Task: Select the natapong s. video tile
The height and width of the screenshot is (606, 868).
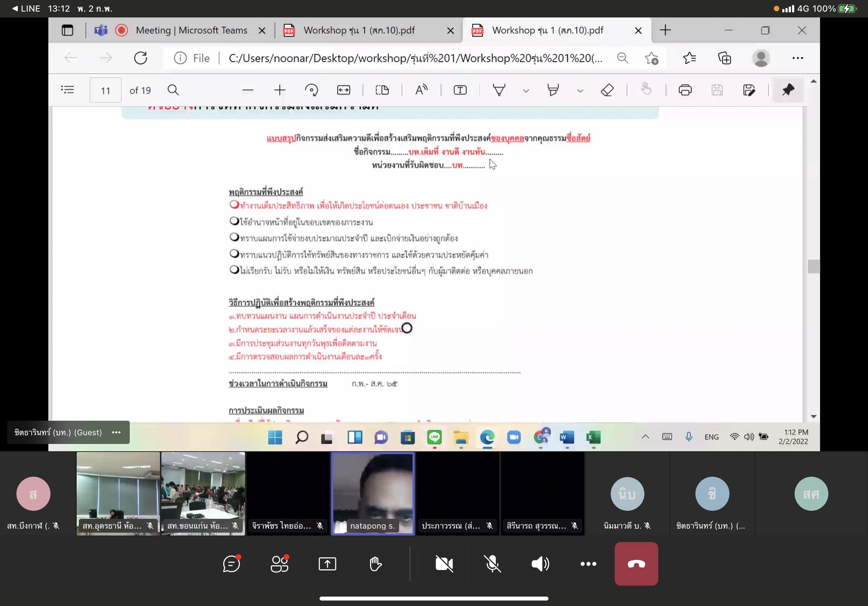Action: 373,493
